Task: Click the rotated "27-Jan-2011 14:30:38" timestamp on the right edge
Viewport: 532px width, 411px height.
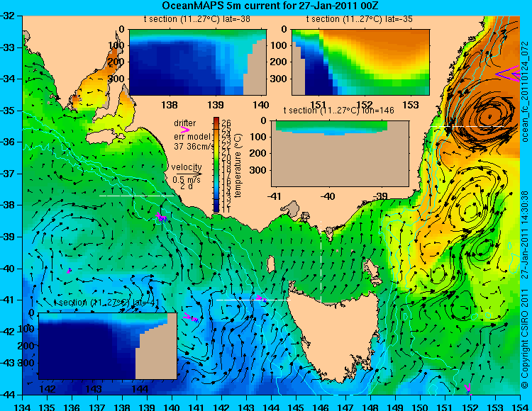Action: pos(524,235)
